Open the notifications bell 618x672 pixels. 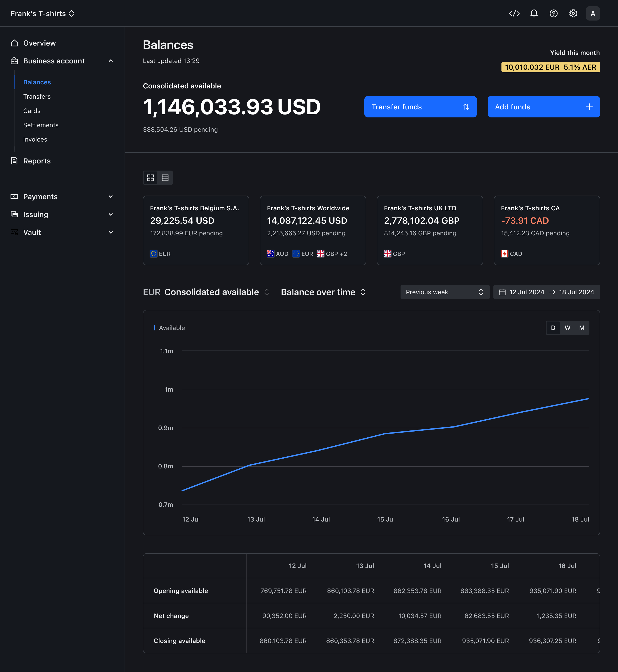click(x=534, y=13)
